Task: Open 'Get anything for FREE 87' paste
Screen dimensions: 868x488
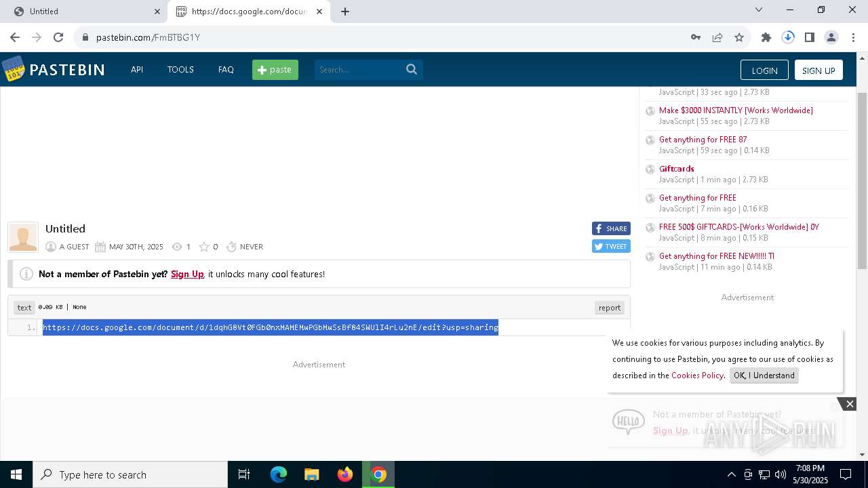Action: pos(703,140)
